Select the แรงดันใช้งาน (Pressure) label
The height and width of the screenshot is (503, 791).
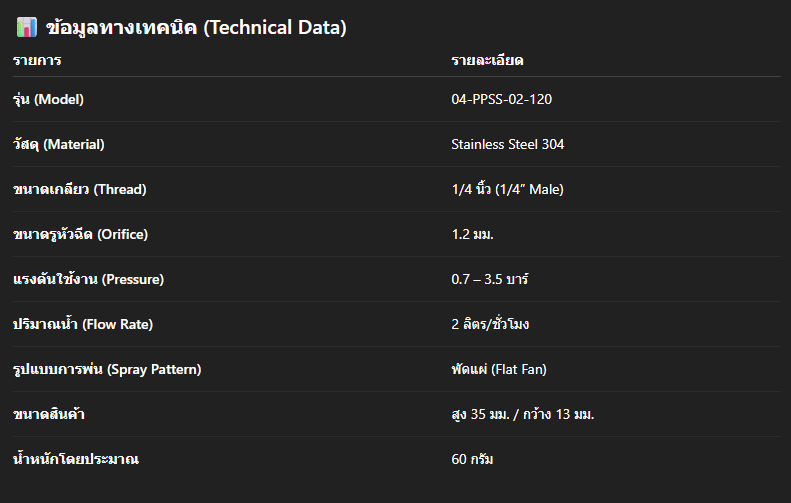point(88,279)
